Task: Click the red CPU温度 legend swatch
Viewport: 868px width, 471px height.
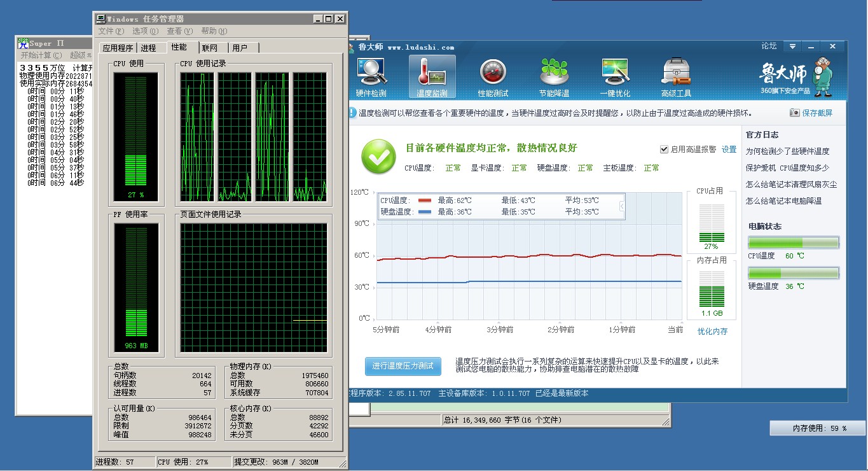Action: tap(425, 200)
